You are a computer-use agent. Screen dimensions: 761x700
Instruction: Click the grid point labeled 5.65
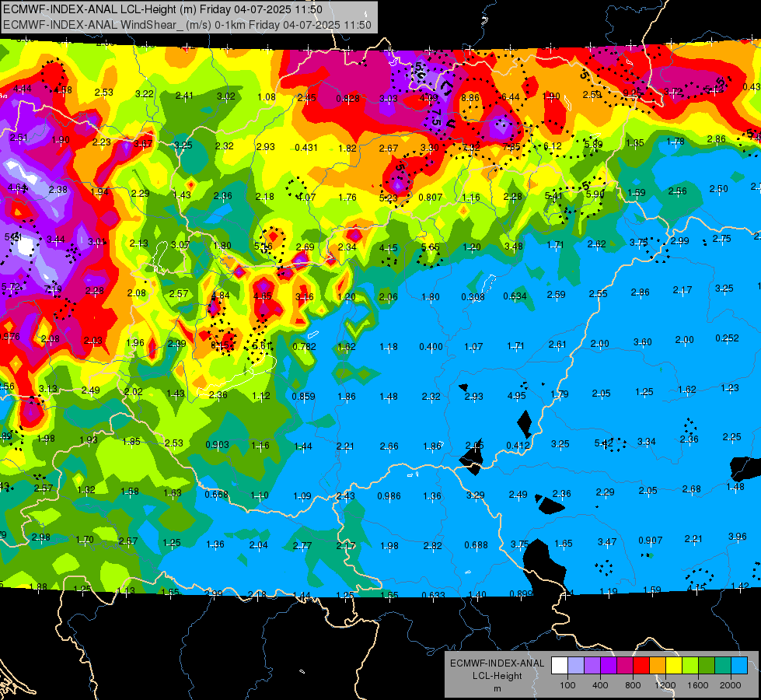[x=431, y=247]
